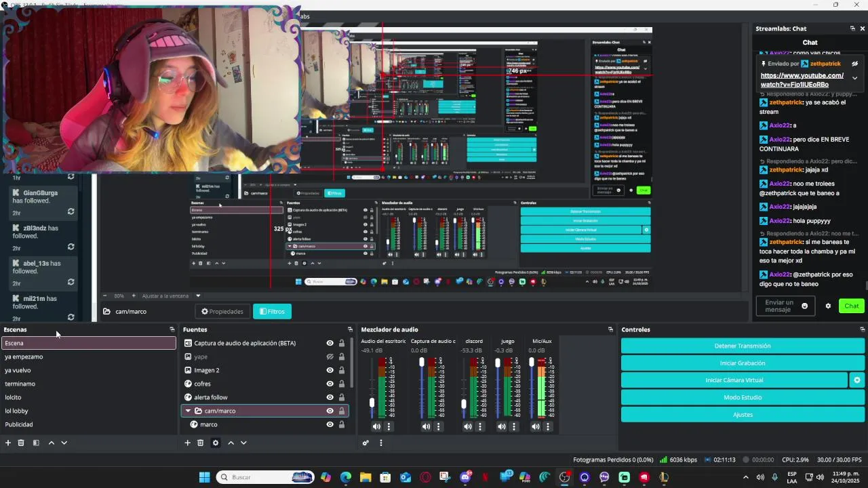Select the terminamo scene
Image resolution: width=868 pixels, height=488 pixels.
click(88, 384)
